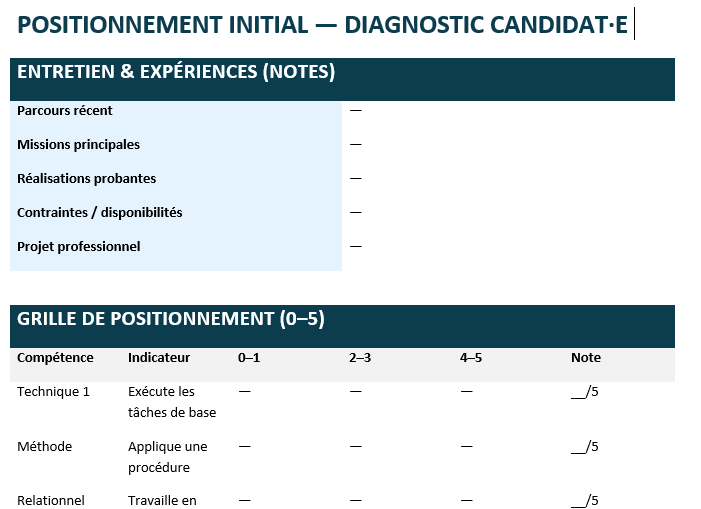The height and width of the screenshot is (509, 701).
Task: Click the "Compétence" column header
Action: coord(55,358)
